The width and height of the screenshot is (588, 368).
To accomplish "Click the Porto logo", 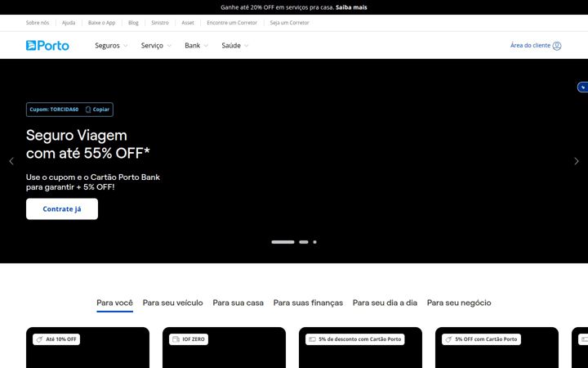I will 47,46.
